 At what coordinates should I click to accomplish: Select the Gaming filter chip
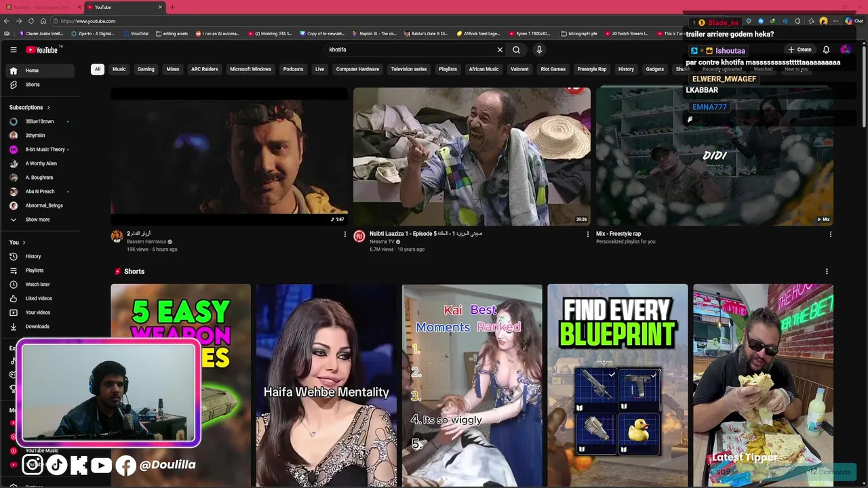pos(146,69)
